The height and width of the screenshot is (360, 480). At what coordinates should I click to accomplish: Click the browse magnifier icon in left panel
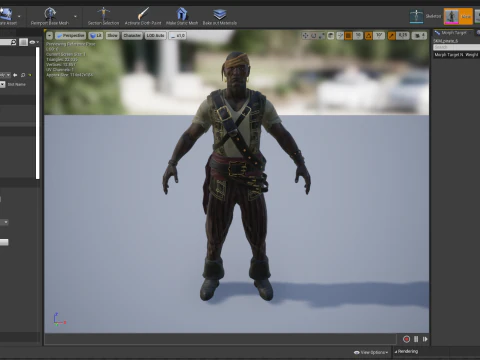(x=23, y=75)
